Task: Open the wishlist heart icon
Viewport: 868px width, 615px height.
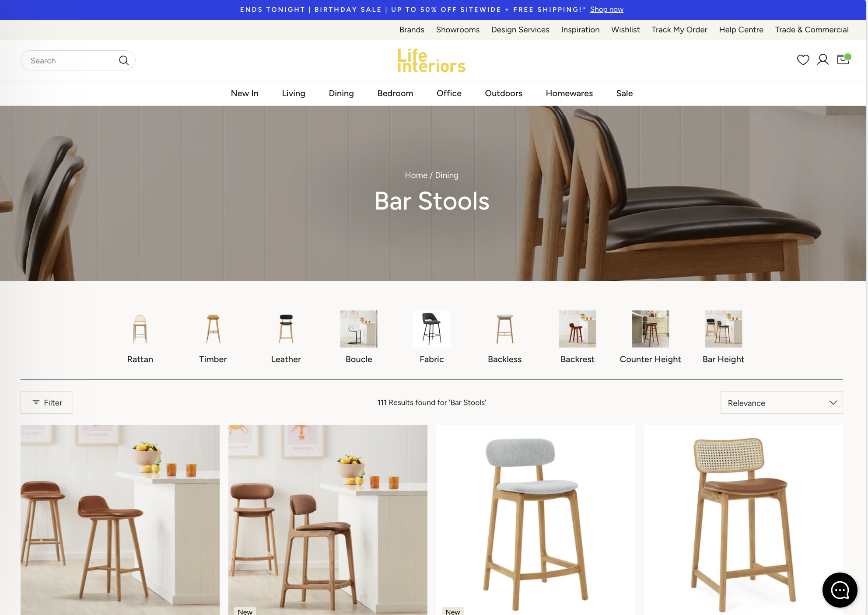Action: tap(803, 60)
